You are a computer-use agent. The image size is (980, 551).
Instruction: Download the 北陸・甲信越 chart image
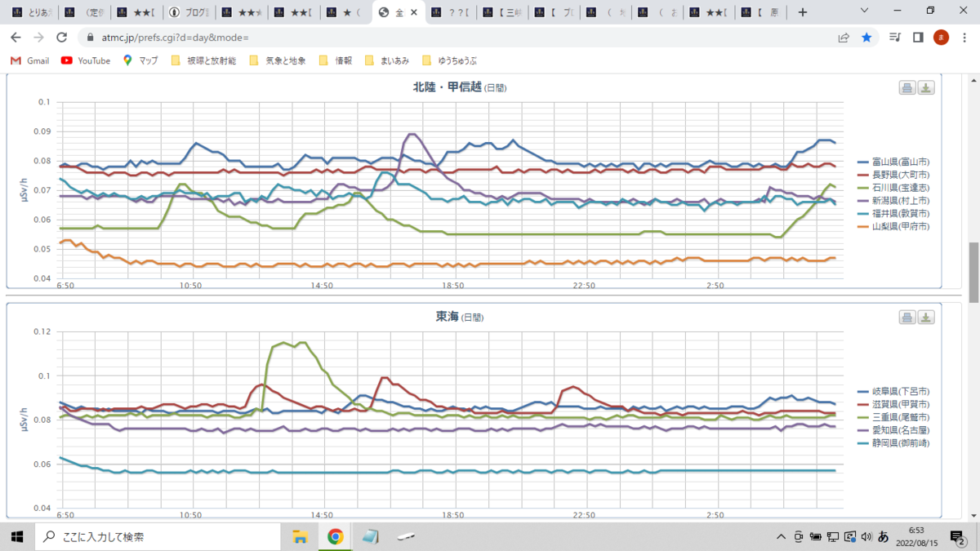click(x=925, y=88)
